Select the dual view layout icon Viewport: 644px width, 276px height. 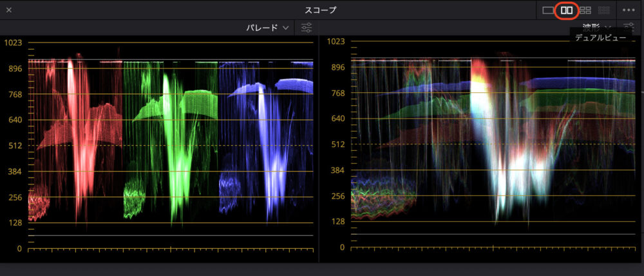pos(567,10)
